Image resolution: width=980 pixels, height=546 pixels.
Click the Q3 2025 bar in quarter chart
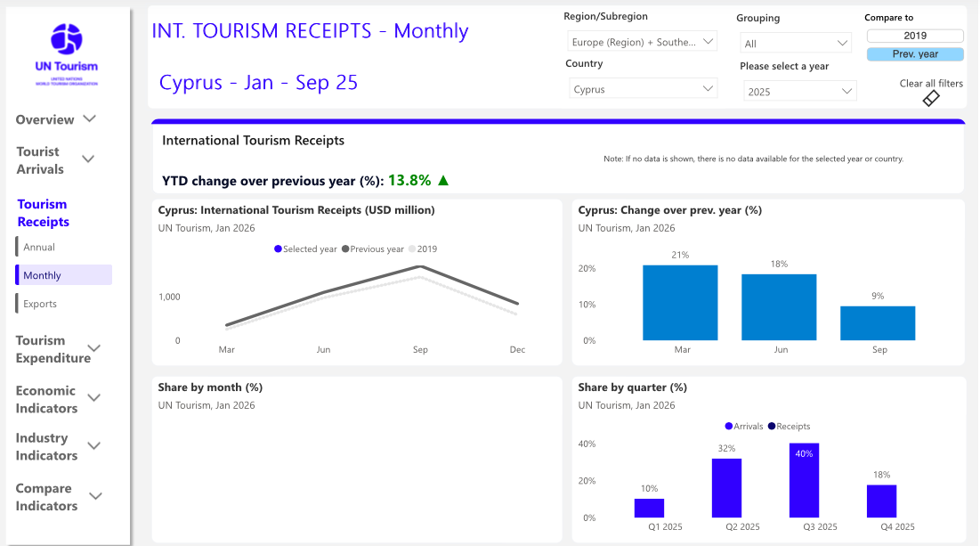tap(804, 480)
